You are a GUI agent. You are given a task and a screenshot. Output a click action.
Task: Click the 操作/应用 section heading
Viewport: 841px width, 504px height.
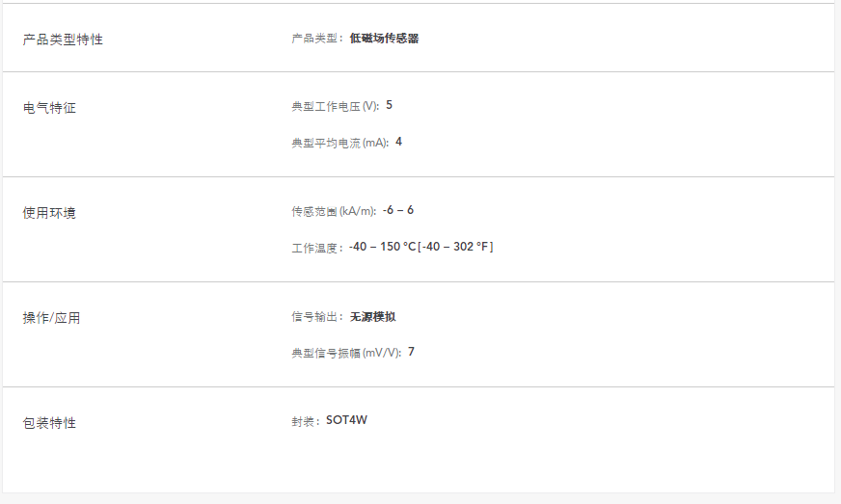52,318
